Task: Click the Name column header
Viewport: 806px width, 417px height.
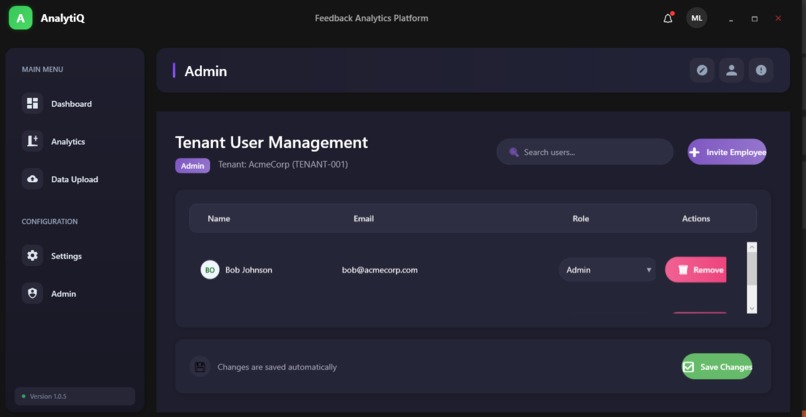Action: click(219, 219)
